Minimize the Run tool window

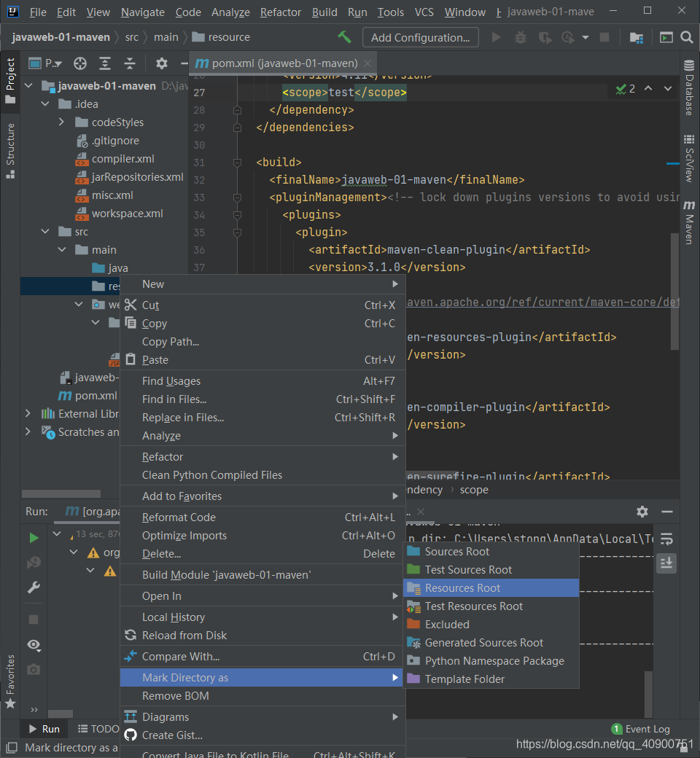tap(667, 512)
